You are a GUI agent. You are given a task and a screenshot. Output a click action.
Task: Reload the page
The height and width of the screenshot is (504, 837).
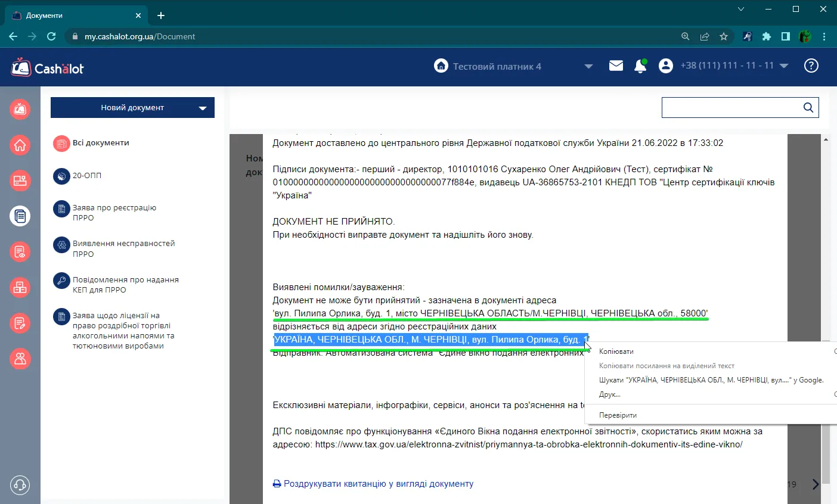[51, 36]
